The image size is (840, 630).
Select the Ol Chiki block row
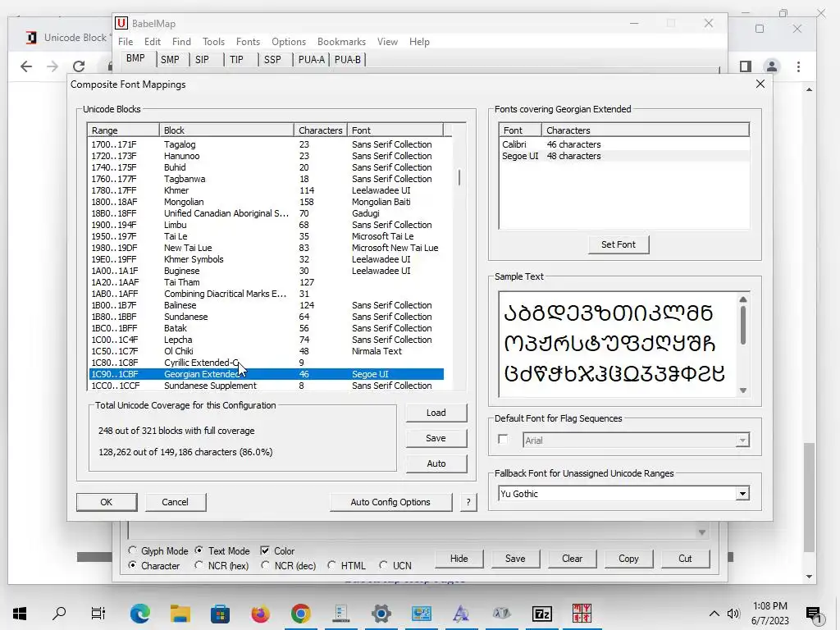(267, 351)
